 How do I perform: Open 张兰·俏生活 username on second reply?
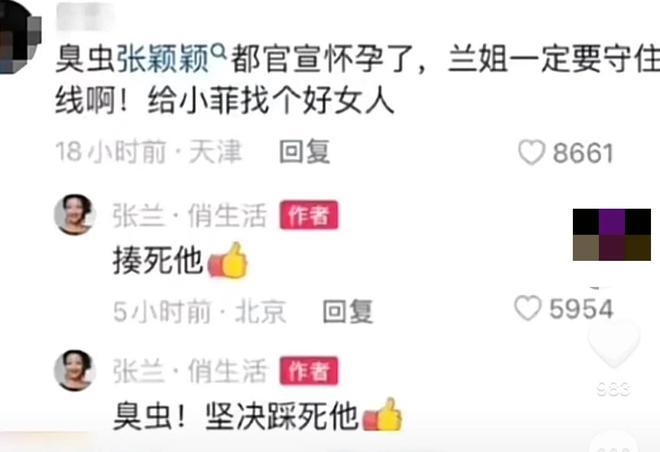[190, 371]
